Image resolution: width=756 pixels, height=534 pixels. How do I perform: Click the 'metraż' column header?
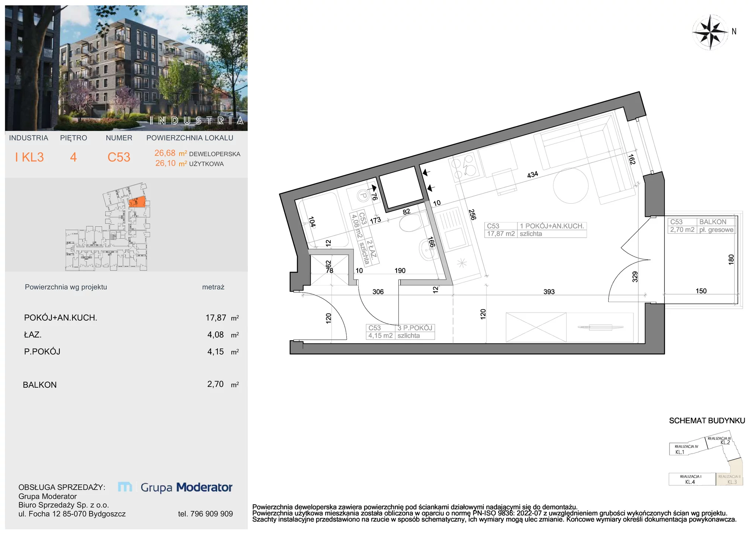pyautogui.click(x=213, y=287)
